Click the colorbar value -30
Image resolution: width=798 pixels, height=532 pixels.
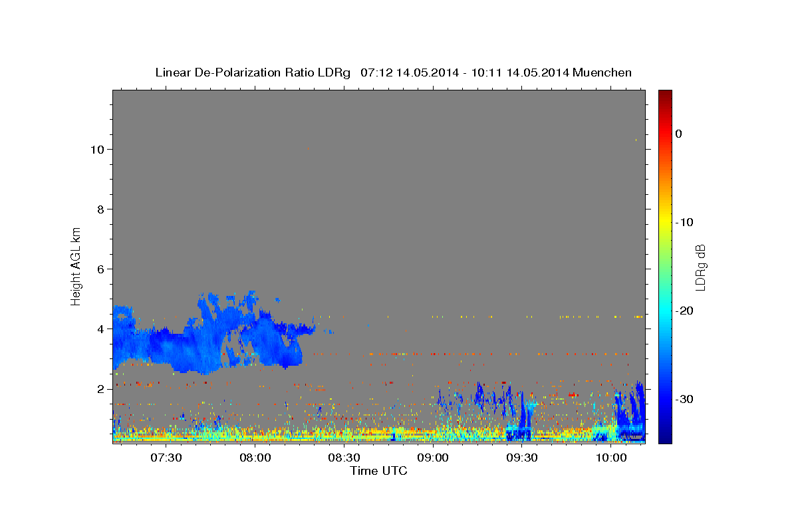pos(684,399)
